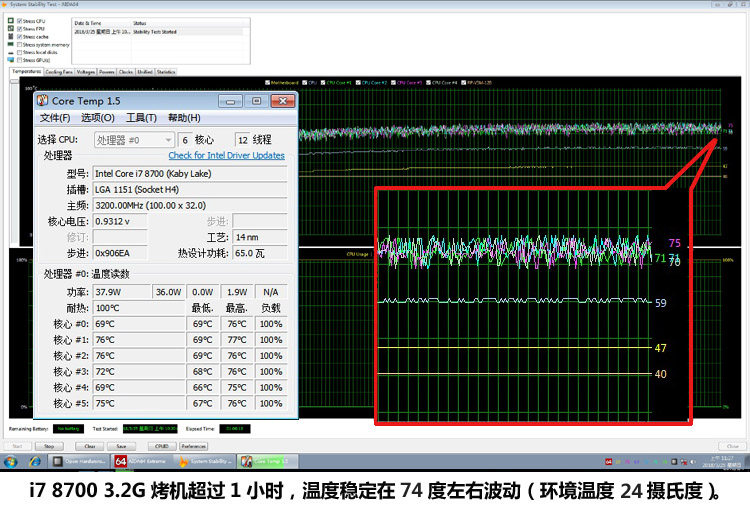Switch to the Voltages tab

[x=86, y=72]
